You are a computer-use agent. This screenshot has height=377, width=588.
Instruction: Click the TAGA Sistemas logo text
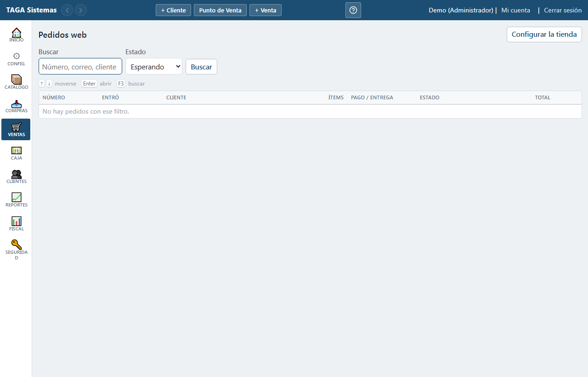pos(31,10)
